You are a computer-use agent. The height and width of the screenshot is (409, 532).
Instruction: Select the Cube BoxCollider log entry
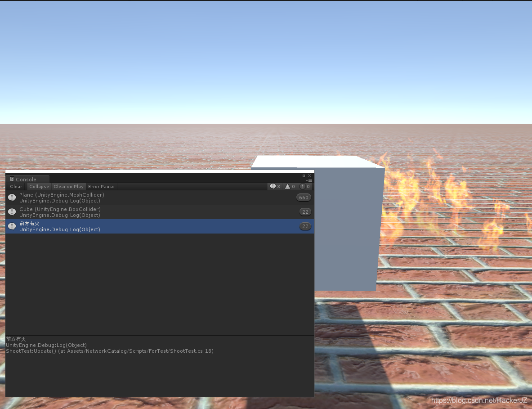tap(160, 212)
